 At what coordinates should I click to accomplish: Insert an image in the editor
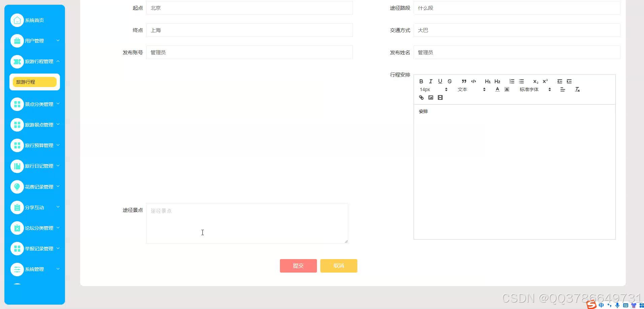click(430, 97)
